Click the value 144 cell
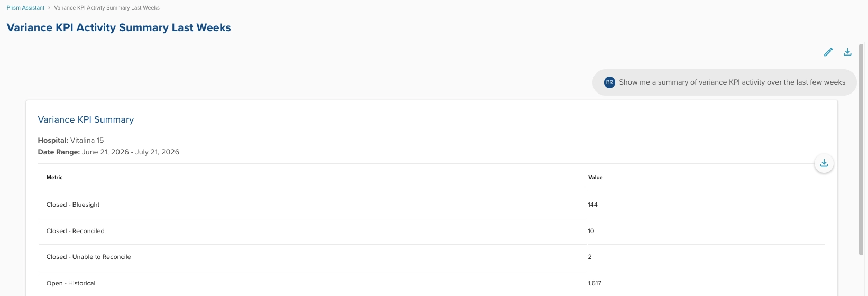The image size is (868, 296). point(592,205)
